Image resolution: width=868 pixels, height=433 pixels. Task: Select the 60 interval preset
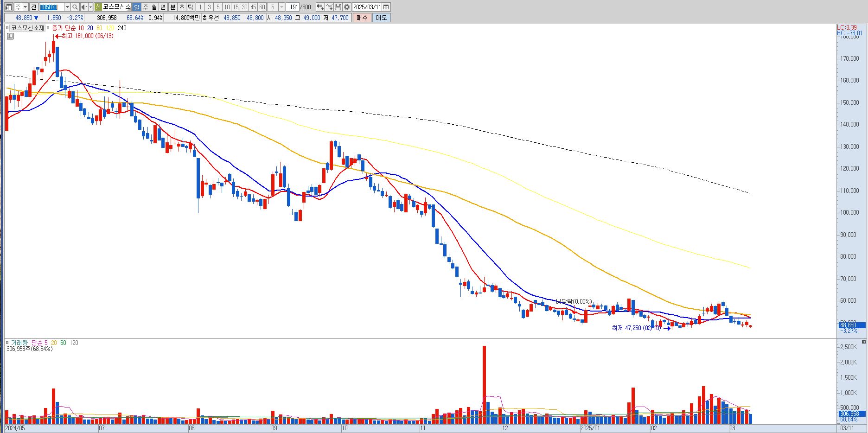pyautogui.click(x=262, y=7)
